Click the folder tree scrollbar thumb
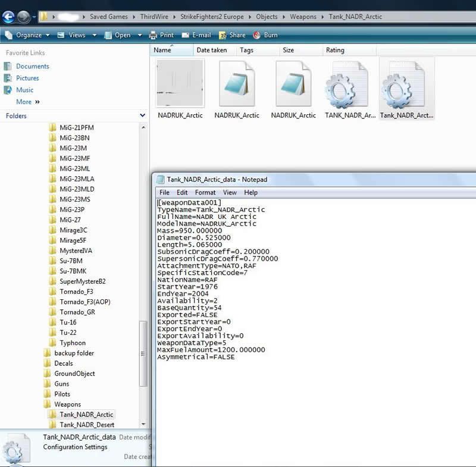This screenshot has height=467, width=476. coord(143,353)
